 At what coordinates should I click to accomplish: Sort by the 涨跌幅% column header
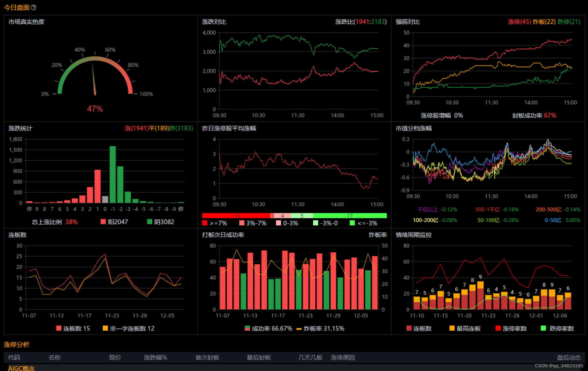155,358
